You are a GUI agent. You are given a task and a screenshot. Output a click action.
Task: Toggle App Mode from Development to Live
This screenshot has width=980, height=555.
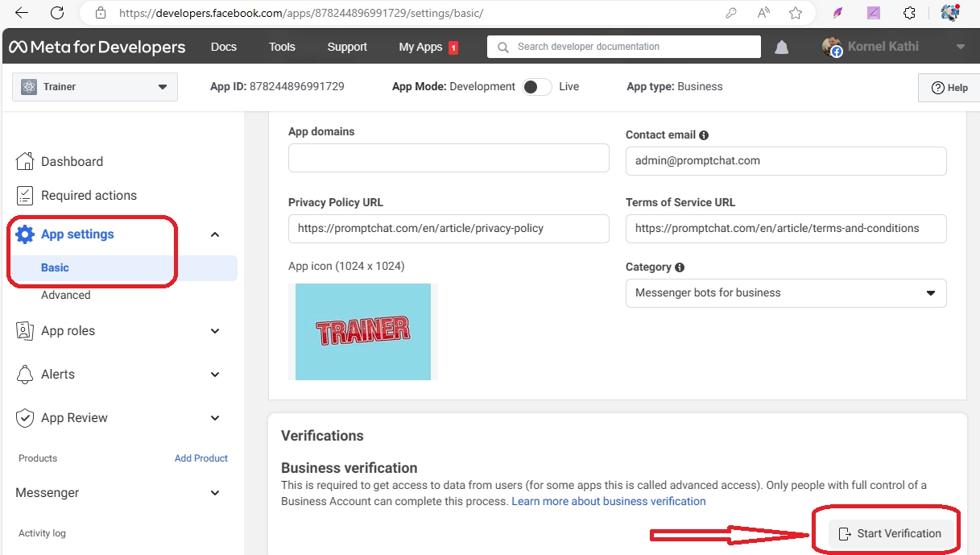coord(537,87)
